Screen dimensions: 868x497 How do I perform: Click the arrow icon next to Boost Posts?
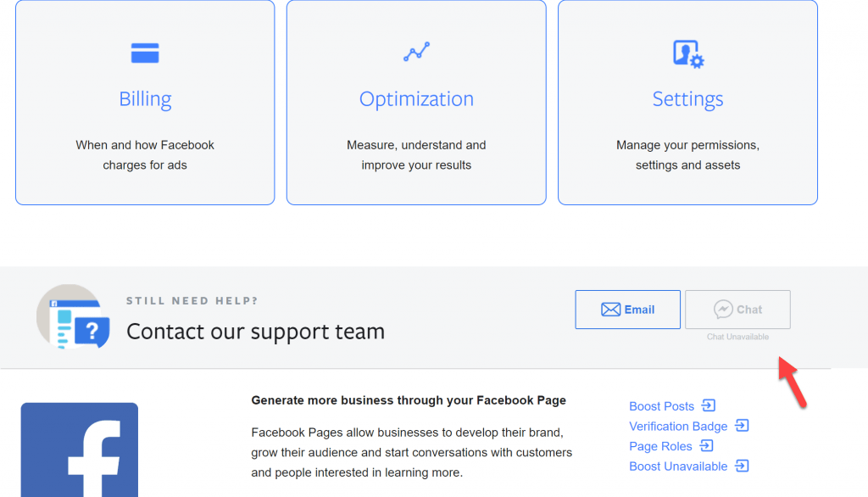point(710,405)
